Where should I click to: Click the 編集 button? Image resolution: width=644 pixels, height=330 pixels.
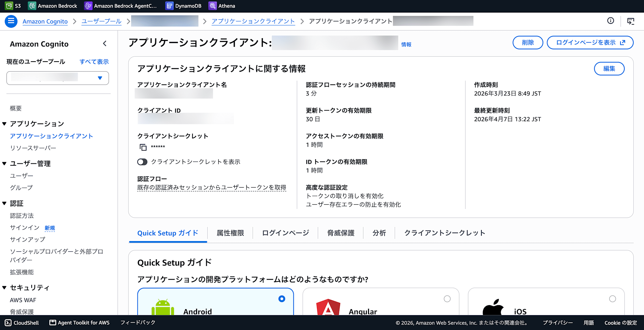(609, 69)
